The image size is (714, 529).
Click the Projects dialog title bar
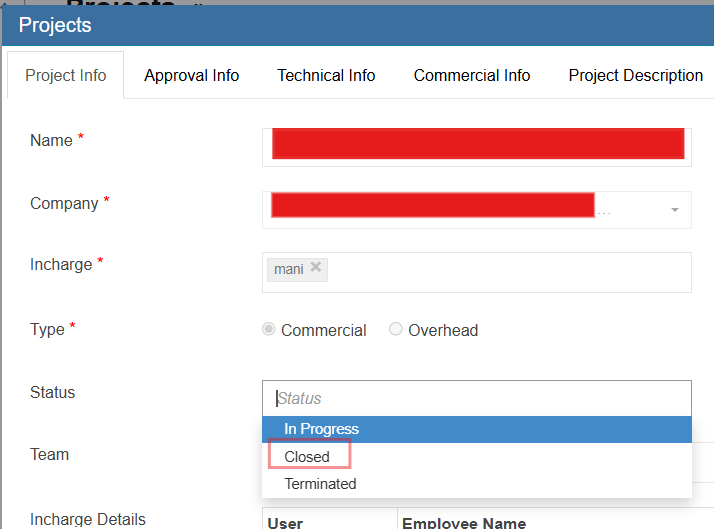(x=357, y=25)
